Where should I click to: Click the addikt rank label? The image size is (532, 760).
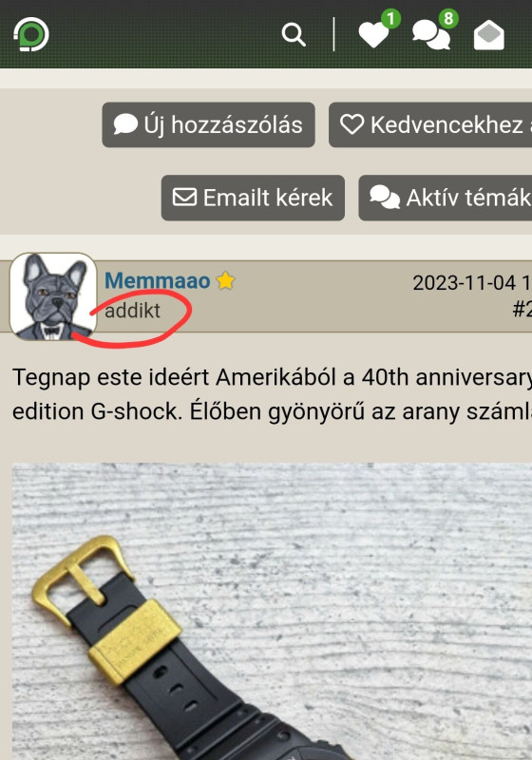point(132,311)
